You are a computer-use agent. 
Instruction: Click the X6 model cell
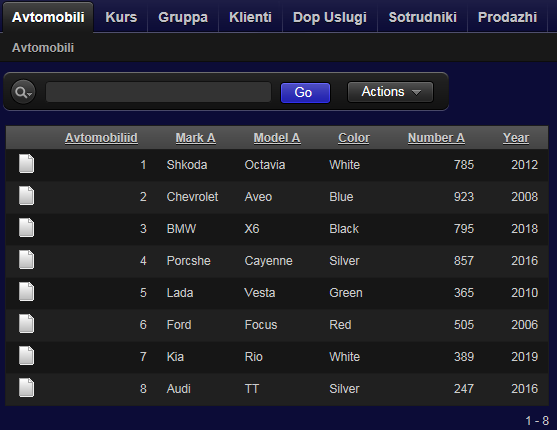[x=252, y=229]
